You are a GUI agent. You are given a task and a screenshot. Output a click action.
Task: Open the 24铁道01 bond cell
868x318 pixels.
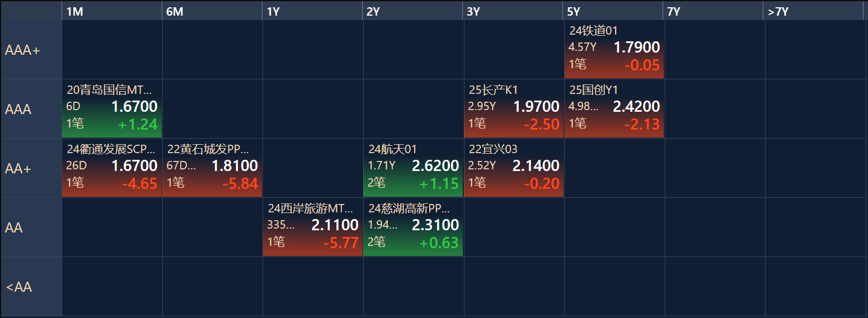614,50
